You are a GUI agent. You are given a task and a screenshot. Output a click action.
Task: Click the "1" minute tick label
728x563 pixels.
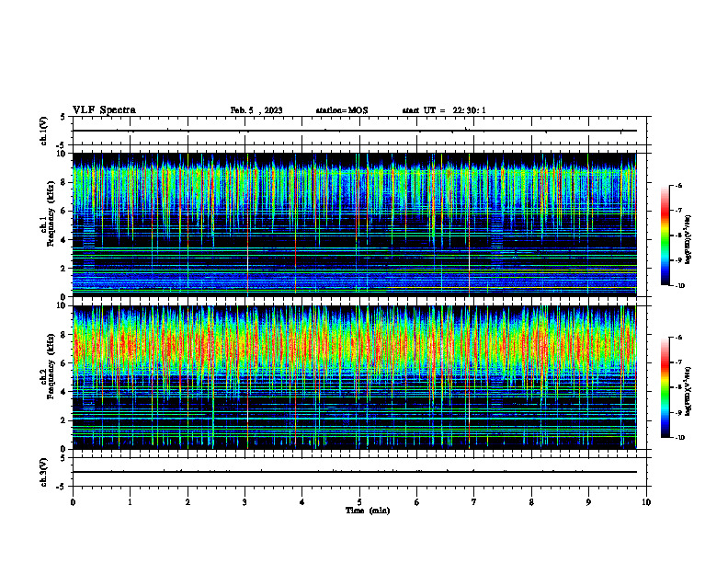130,502
